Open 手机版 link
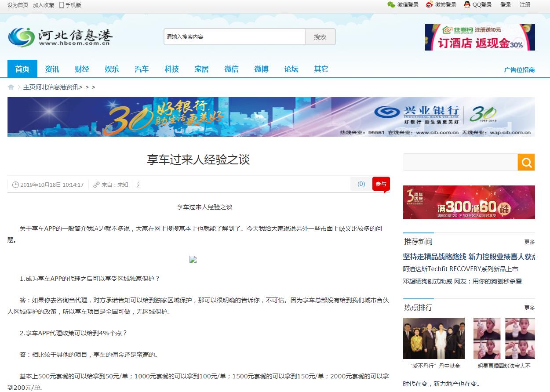 pyautogui.click(x=73, y=5)
